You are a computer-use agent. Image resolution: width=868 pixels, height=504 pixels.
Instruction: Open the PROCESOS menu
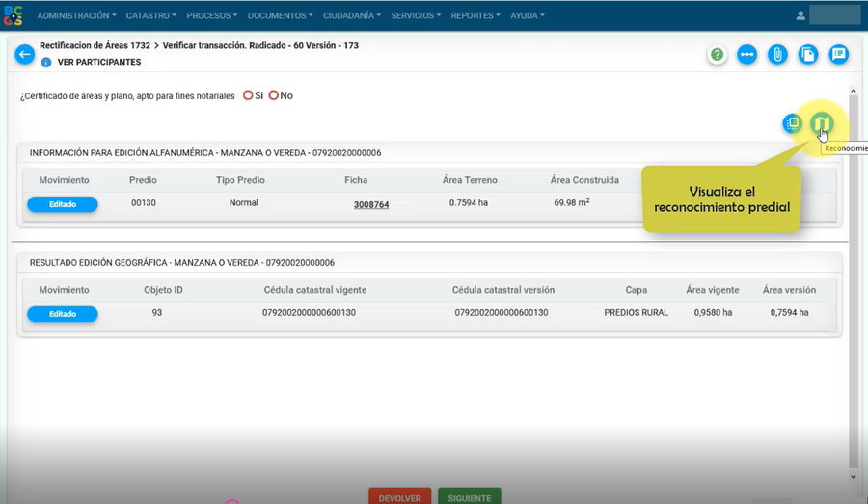[x=212, y=15]
